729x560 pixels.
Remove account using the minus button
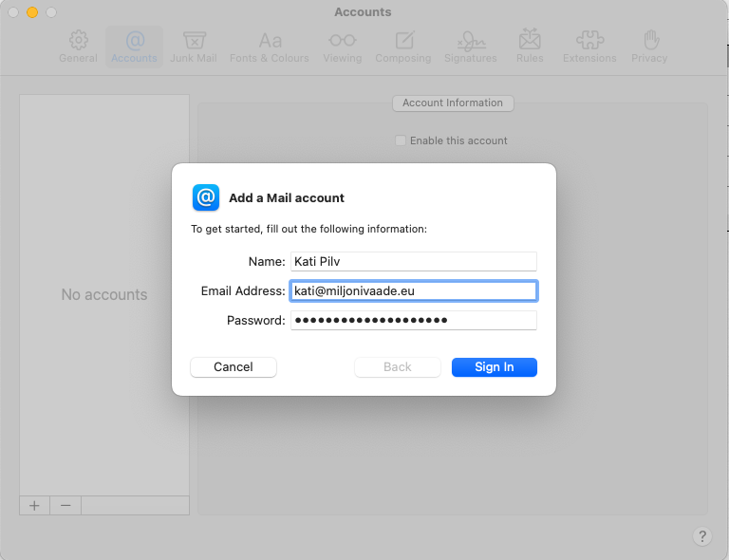click(65, 506)
